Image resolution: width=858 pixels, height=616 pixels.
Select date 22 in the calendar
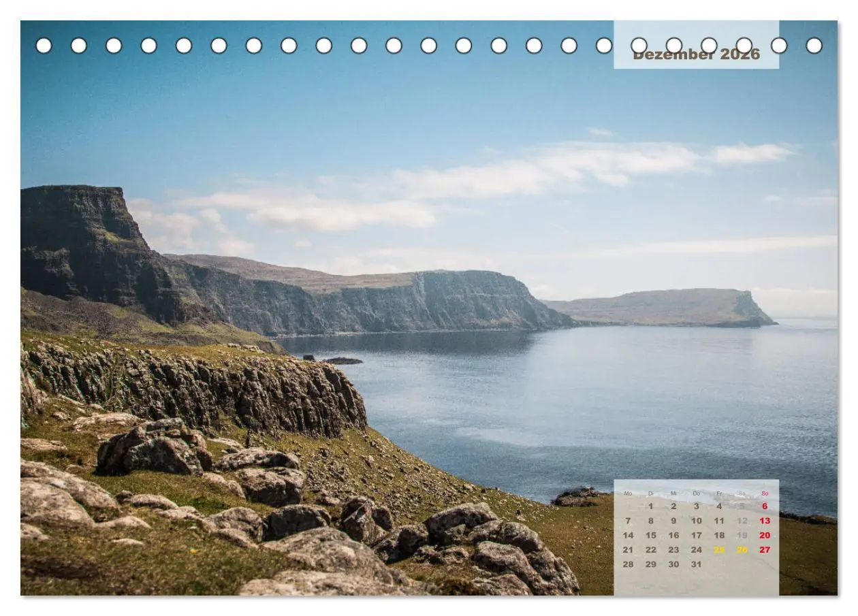click(x=651, y=549)
